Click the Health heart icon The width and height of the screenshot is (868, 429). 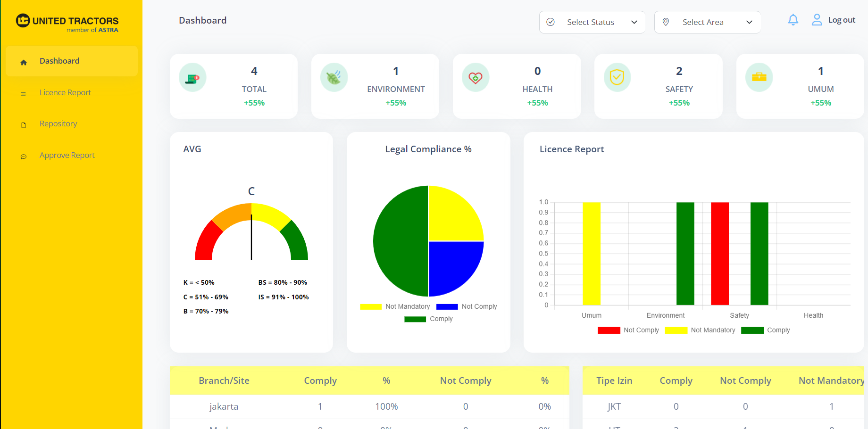point(476,77)
